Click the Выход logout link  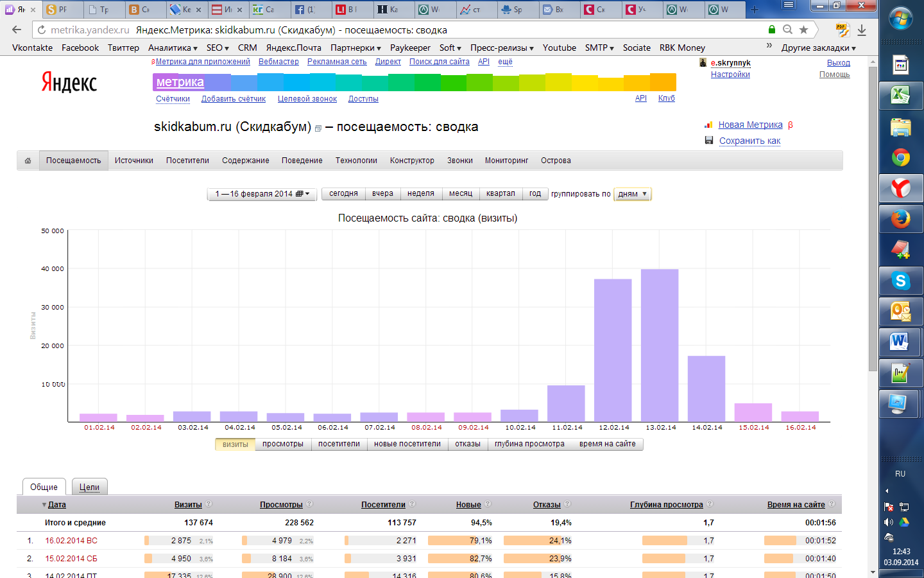click(x=839, y=63)
